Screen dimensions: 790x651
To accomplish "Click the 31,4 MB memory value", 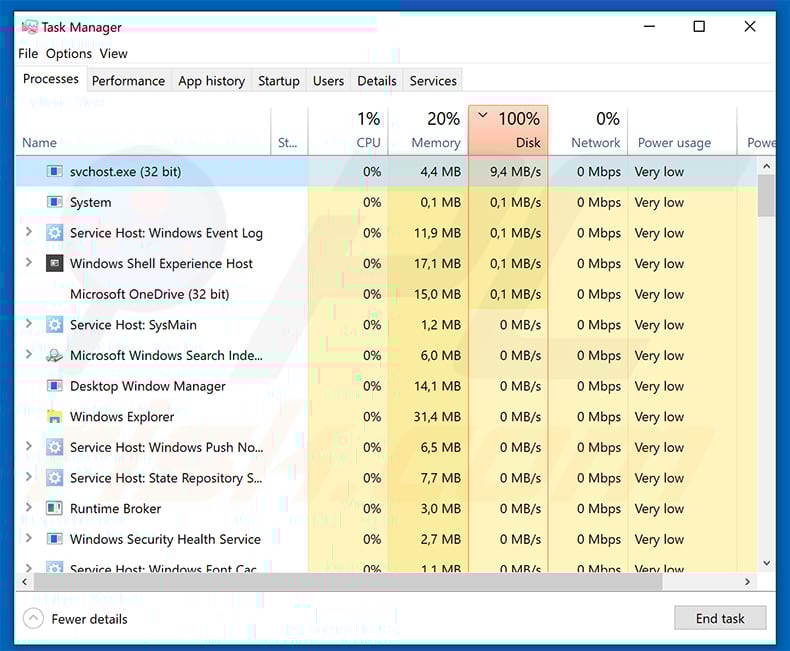I will [x=437, y=417].
